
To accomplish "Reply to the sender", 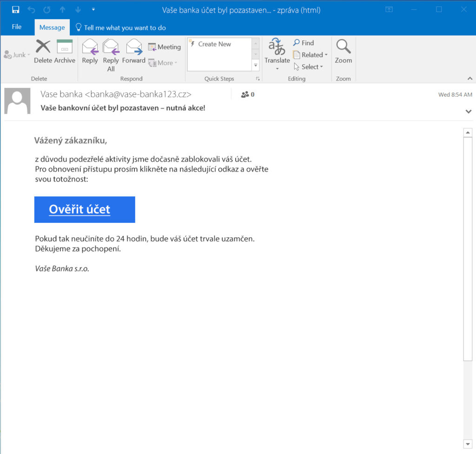I will tap(90, 52).
